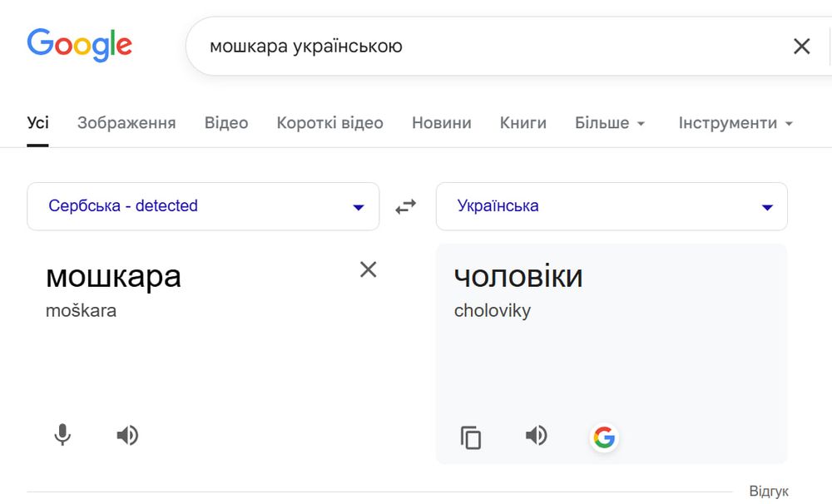Viewport: 832px width, 504px height.
Task: Copy the translation чоловіки
Action: [471, 437]
